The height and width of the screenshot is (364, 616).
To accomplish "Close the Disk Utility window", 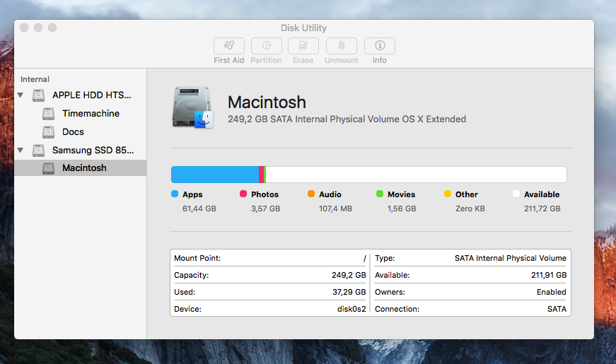I will click(24, 28).
